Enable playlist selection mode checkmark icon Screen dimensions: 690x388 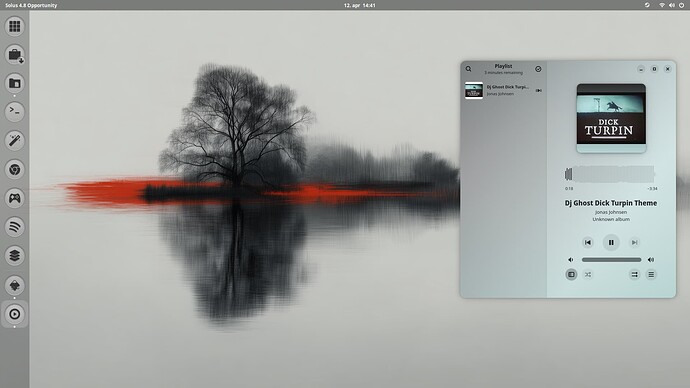pyautogui.click(x=538, y=69)
